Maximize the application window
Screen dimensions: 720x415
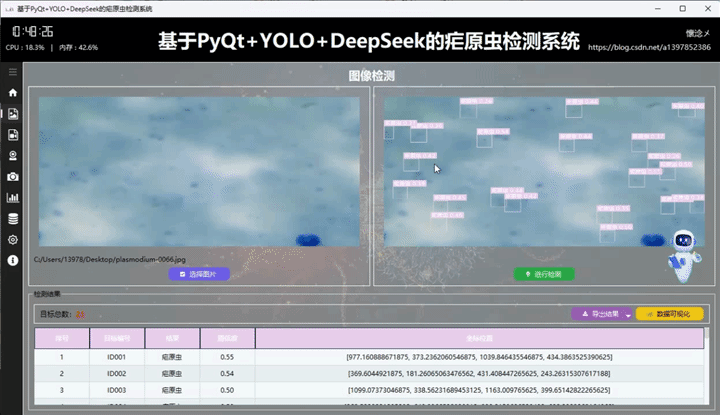(x=683, y=9)
